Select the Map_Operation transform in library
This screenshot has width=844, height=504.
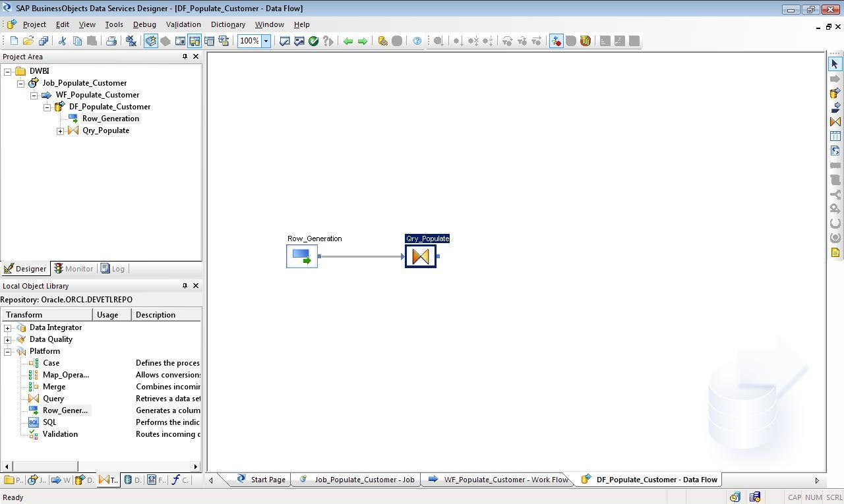tap(65, 375)
